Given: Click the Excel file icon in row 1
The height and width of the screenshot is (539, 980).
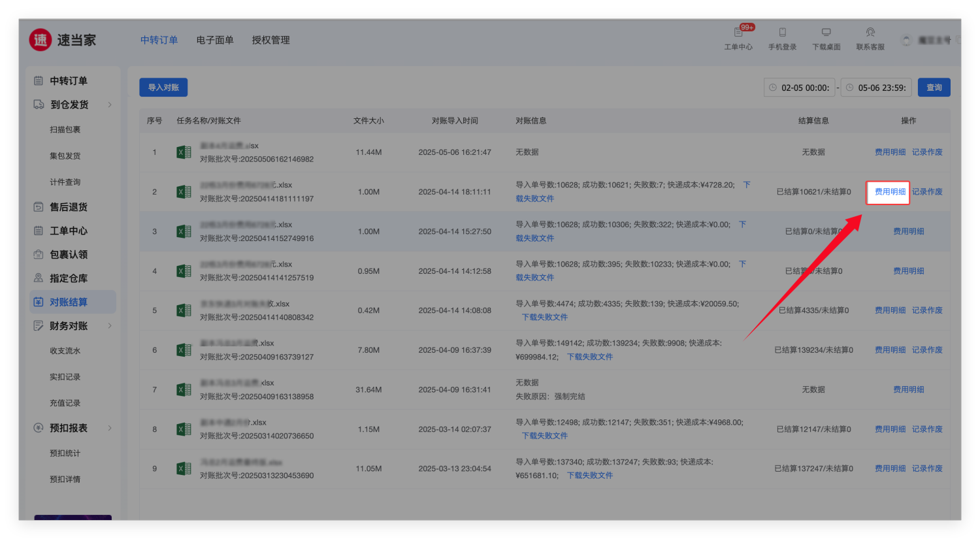Looking at the screenshot, I should click(184, 152).
